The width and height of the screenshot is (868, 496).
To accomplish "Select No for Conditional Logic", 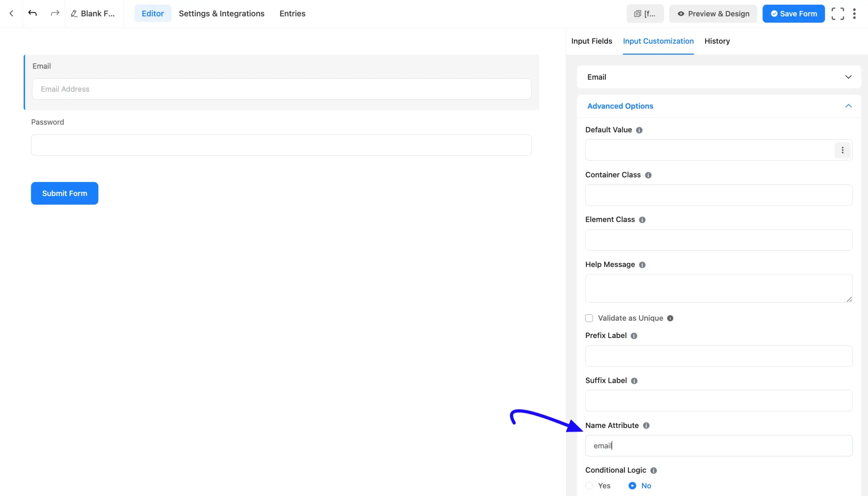I will click(x=632, y=486).
